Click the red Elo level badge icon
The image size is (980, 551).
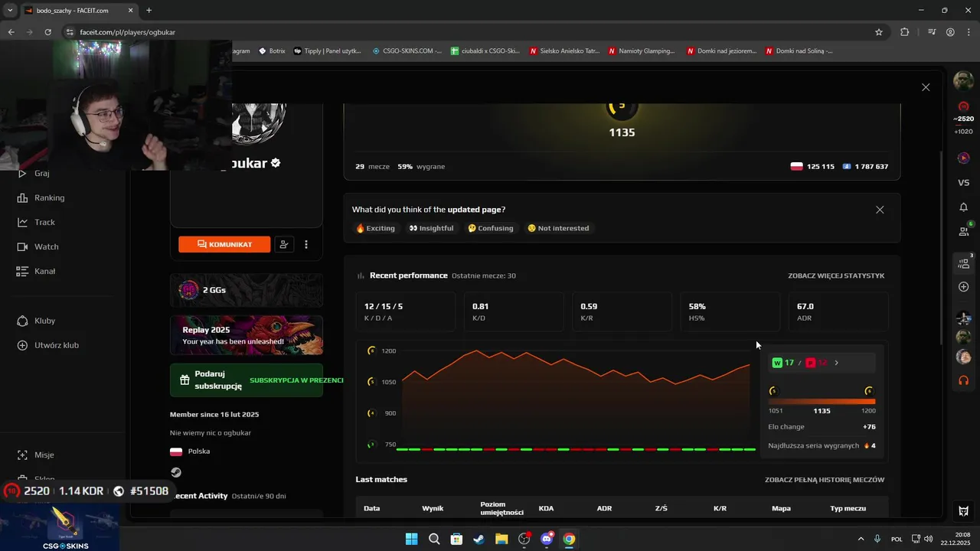tap(964, 106)
